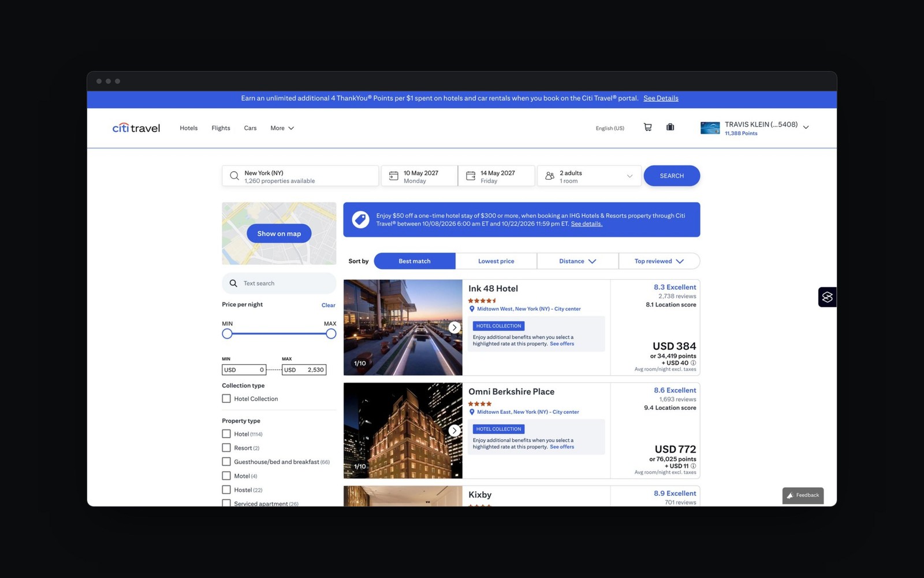This screenshot has width=924, height=578.
Task: Go to Flights in navigation
Action: click(221, 128)
